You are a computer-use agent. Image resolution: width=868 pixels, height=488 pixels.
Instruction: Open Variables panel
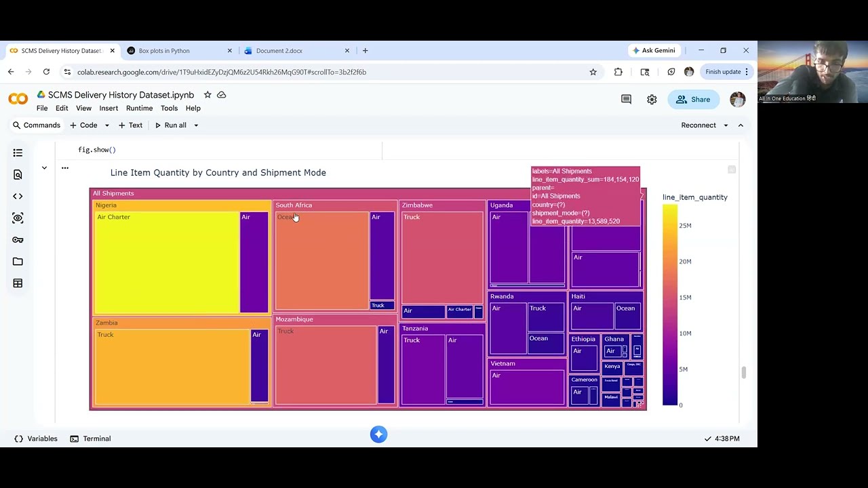click(36, 439)
